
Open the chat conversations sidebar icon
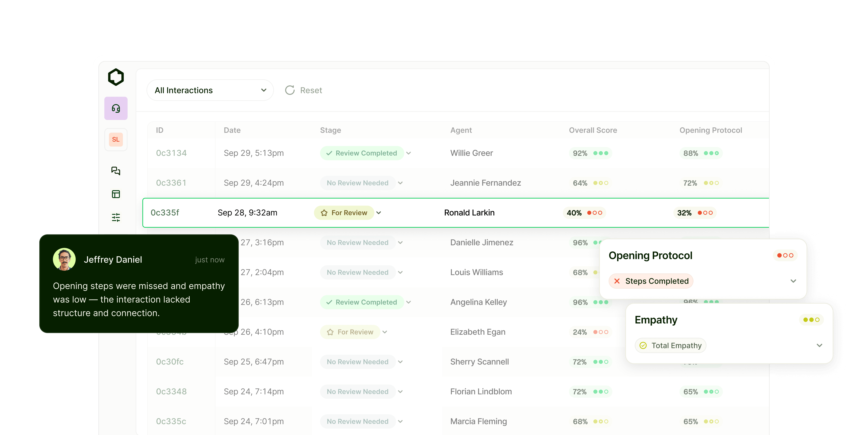[x=116, y=171]
